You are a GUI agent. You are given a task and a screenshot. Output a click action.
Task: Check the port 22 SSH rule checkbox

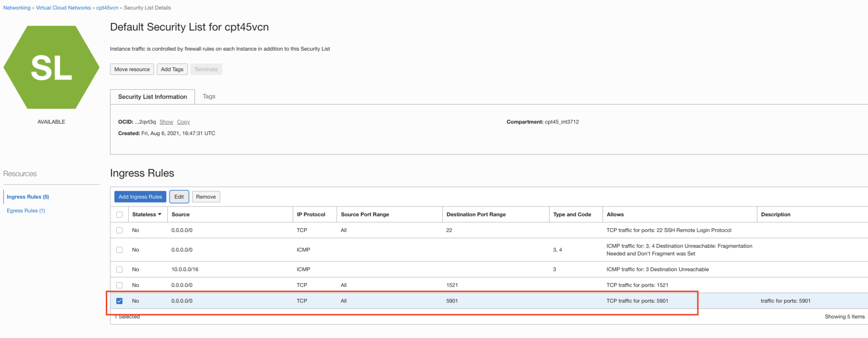coord(120,230)
